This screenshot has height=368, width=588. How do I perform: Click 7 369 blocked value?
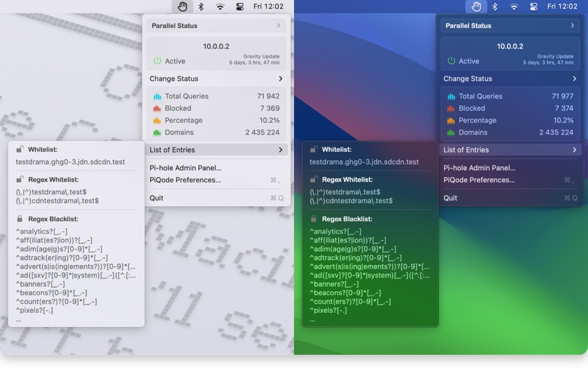coord(270,108)
